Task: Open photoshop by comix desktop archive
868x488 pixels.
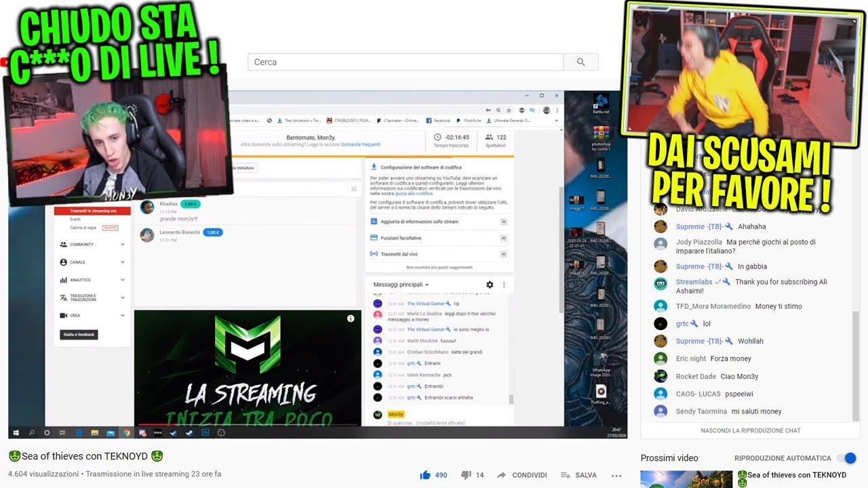Action: click(x=601, y=140)
